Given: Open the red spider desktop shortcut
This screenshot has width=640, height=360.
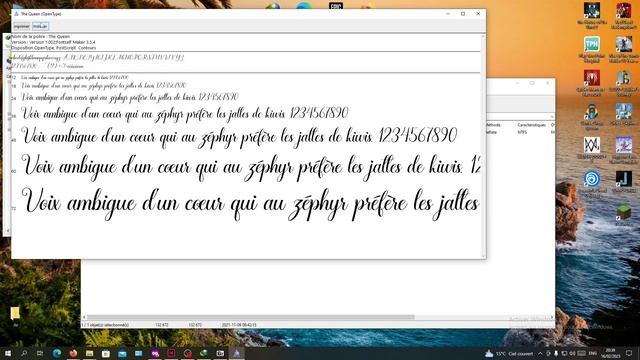Looking at the screenshot, I should tap(591, 83).
